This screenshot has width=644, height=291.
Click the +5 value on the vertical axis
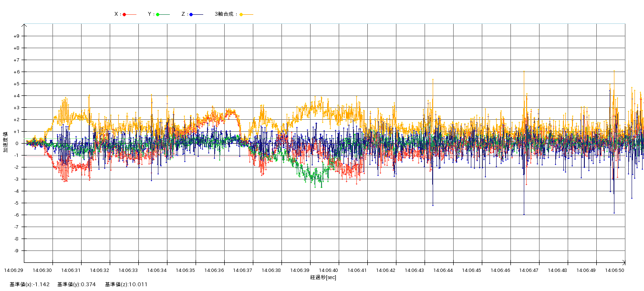pyautogui.click(x=16, y=84)
